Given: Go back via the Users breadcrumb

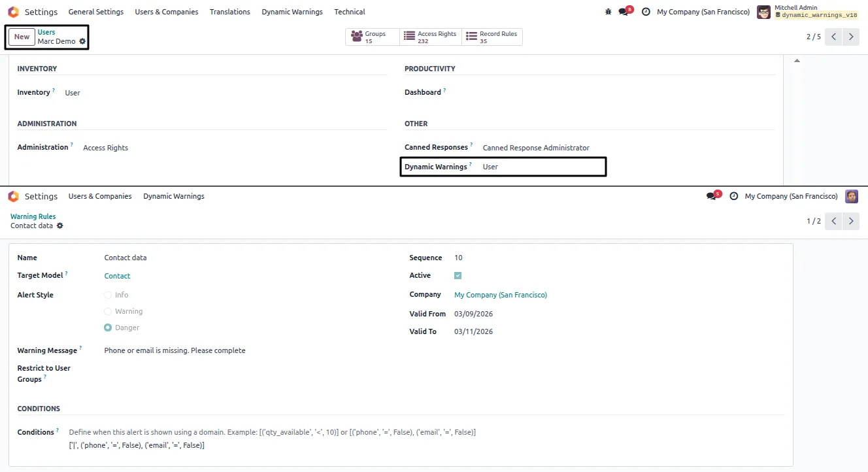Looking at the screenshot, I should pos(46,32).
